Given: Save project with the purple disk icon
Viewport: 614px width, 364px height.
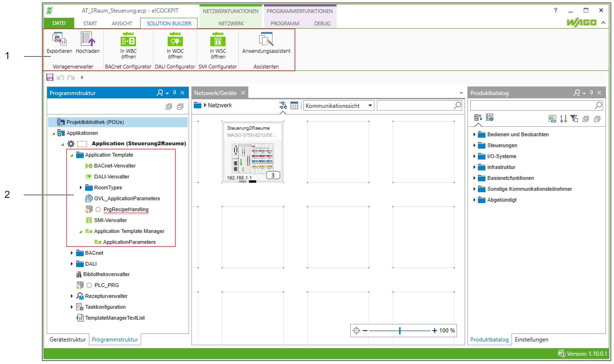Looking at the screenshot, I should click(x=50, y=77).
